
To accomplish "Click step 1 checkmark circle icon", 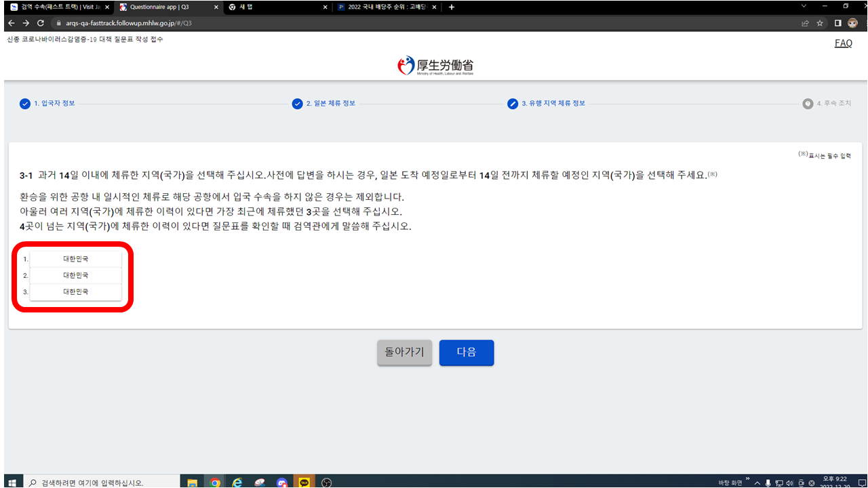I will coord(25,104).
